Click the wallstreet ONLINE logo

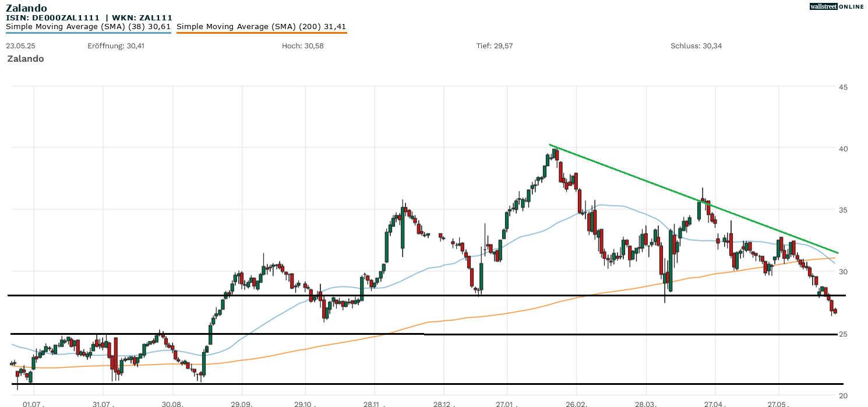pyautogui.click(x=837, y=6)
